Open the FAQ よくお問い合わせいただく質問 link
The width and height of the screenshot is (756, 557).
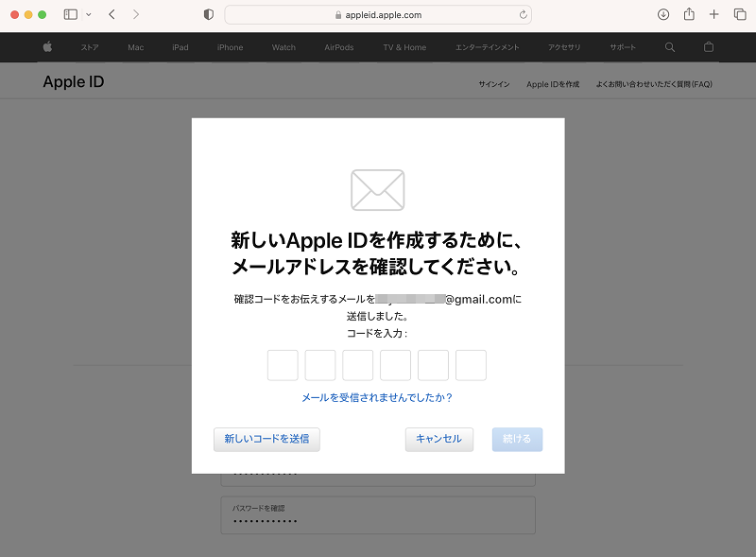pos(654,84)
